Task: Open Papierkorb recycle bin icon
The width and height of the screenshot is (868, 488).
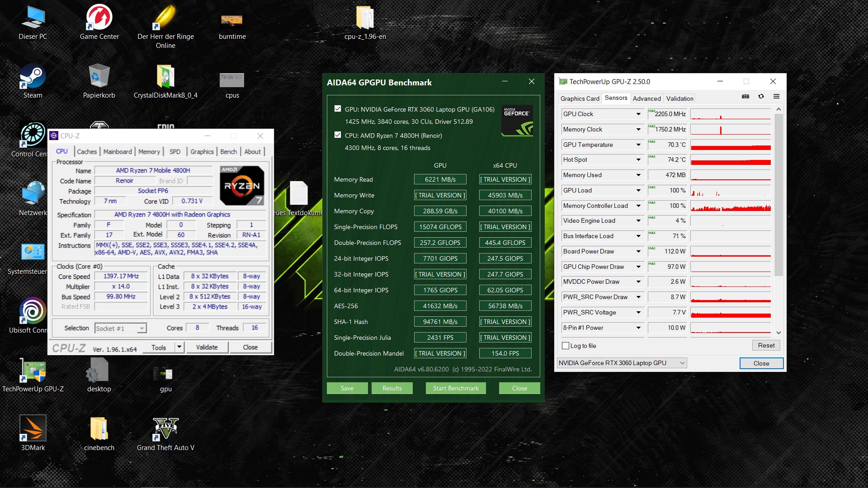Action: (x=99, y=77)
